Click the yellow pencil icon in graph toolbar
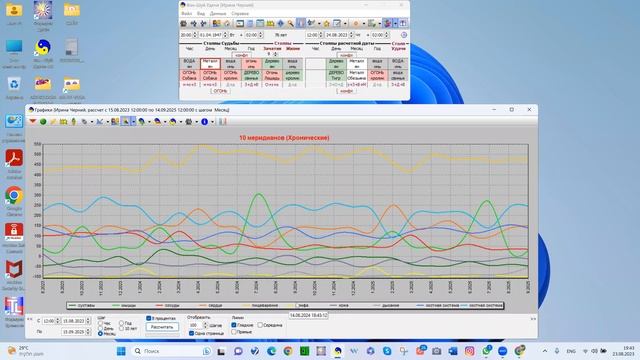640x360 pixels. [53, 122]
